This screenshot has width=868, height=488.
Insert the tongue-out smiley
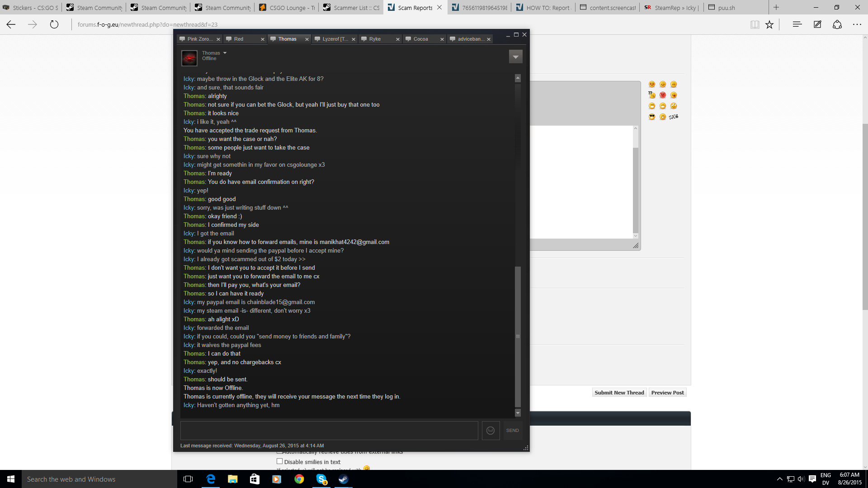coord(674,95)
